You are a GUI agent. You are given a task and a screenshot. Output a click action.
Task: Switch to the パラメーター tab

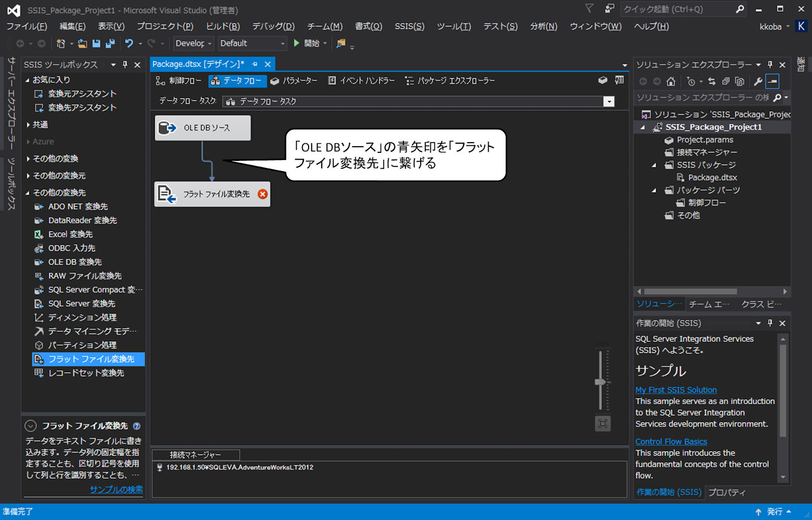click(294, 80)
